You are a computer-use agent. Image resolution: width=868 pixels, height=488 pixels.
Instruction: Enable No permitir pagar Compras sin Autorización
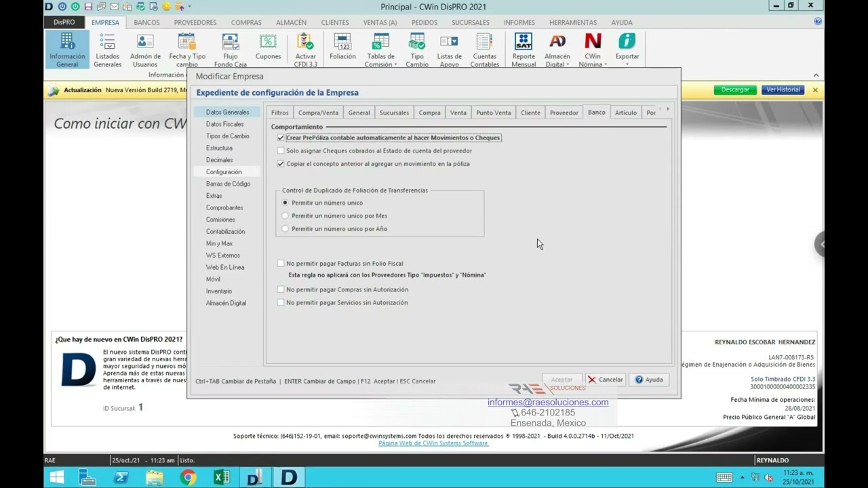(x=281, y=289)
